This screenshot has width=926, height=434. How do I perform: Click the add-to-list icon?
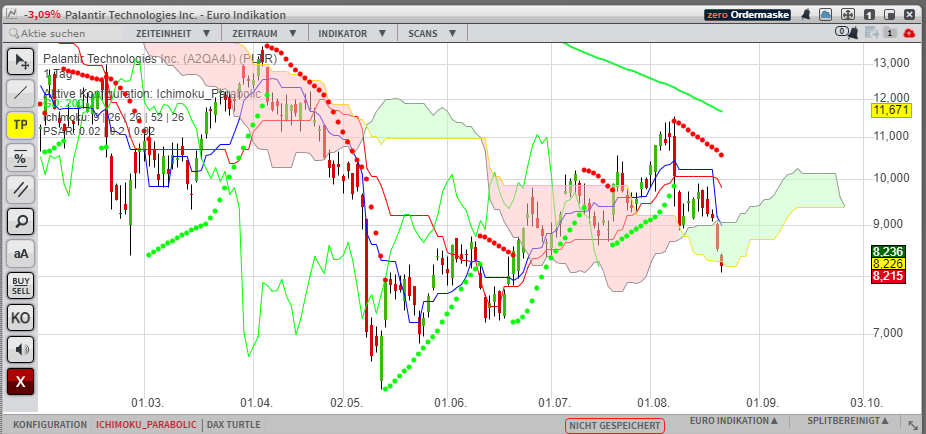point(870,34)
